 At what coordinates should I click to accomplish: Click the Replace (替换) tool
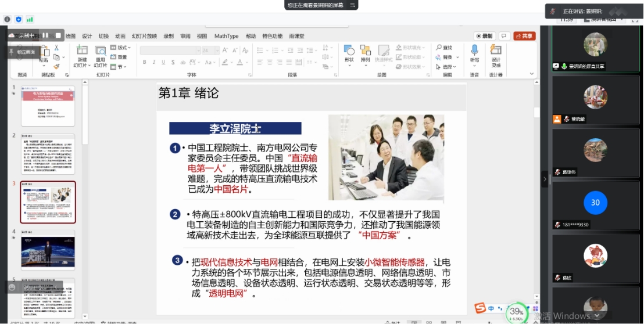(444, 57)
